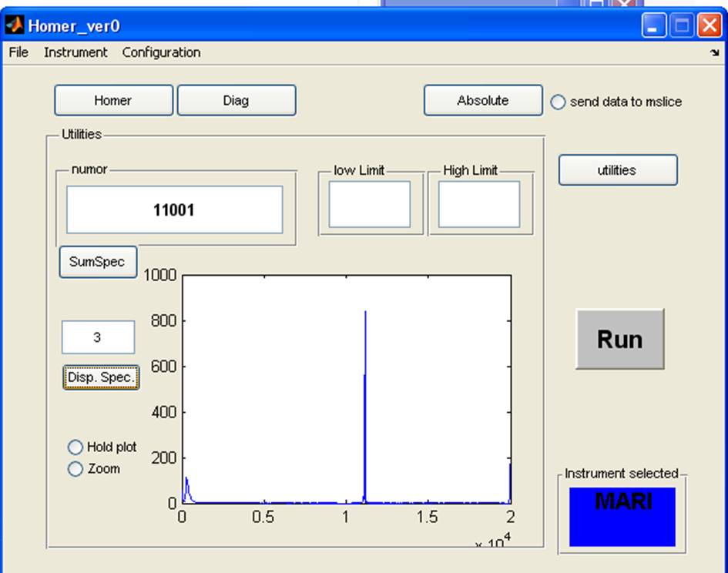Click the large Run button
Image resolution: width=728 pixels, height=573 pixels.
coord(619,339)
